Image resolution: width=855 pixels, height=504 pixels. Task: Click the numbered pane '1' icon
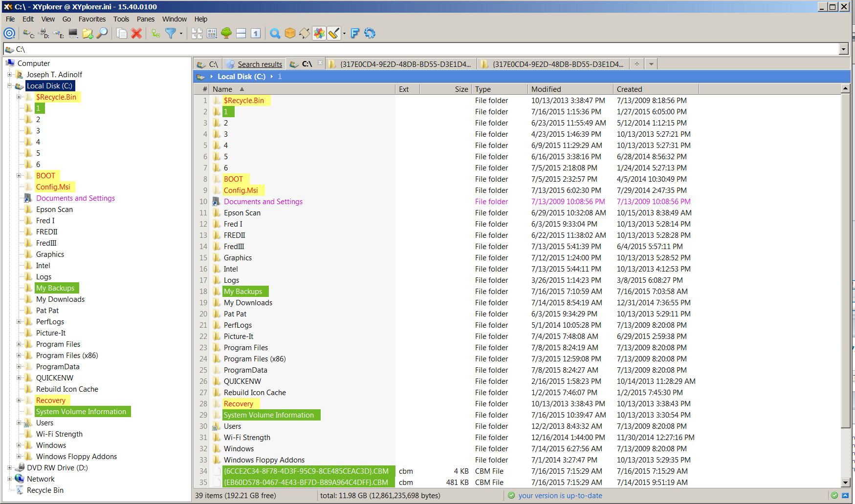[256, 33]
